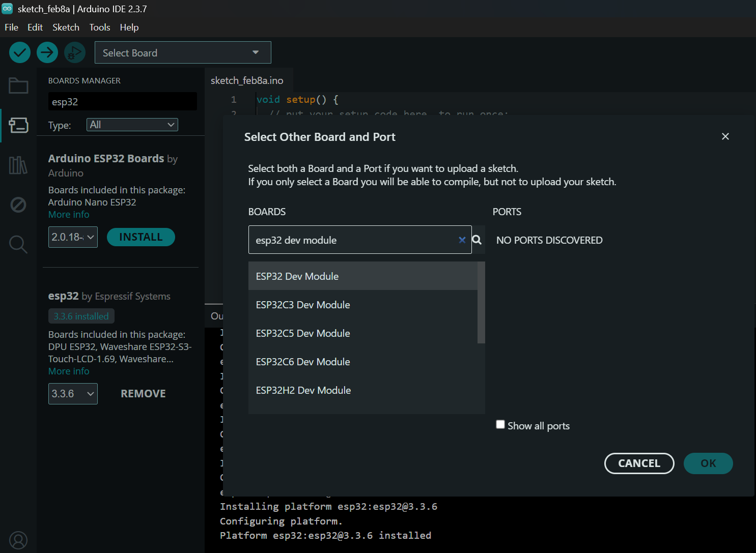The image size is (756, 553).
Task: Install the Arduino ESP32 Boards package
Action: (141, 237)
